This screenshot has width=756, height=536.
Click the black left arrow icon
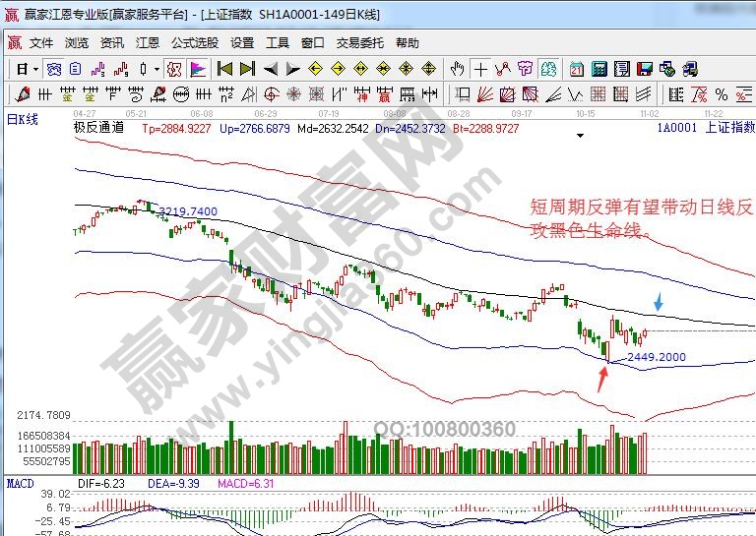point(270,69)
